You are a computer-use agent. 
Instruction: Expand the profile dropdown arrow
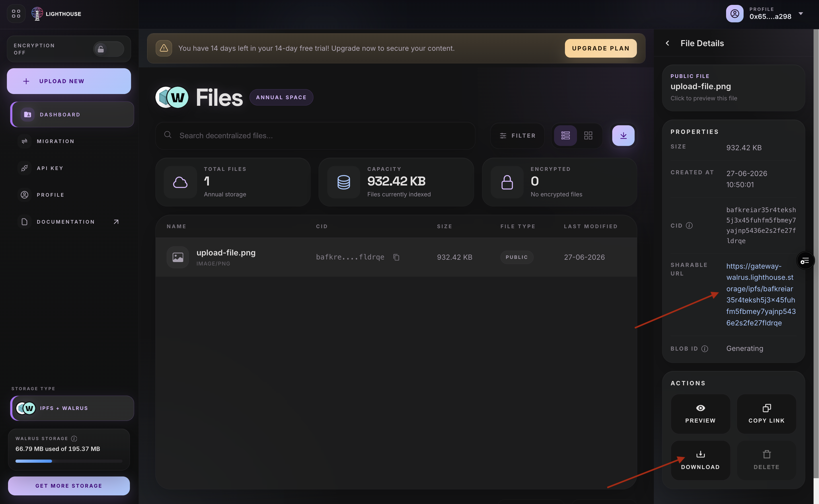click(801, 14)
